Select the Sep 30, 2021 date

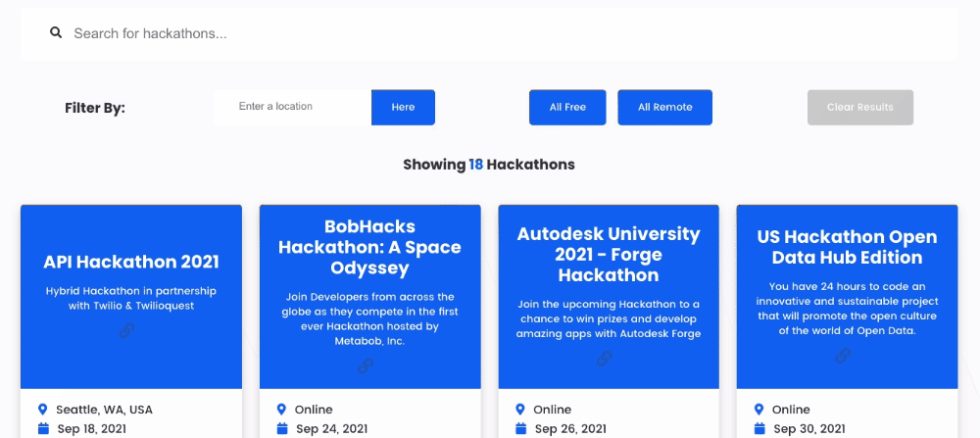pos(809,429)
